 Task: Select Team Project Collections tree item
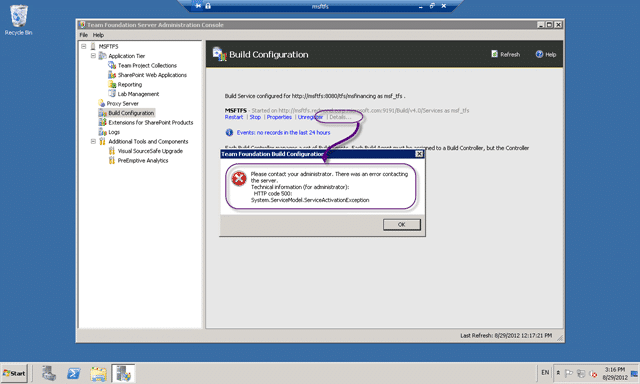pos(147,65)
